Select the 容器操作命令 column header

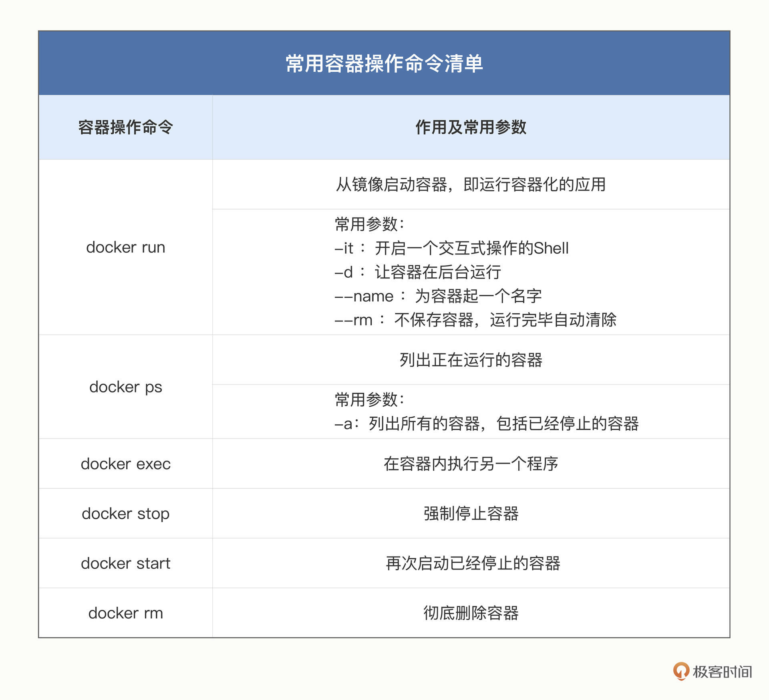125,127
